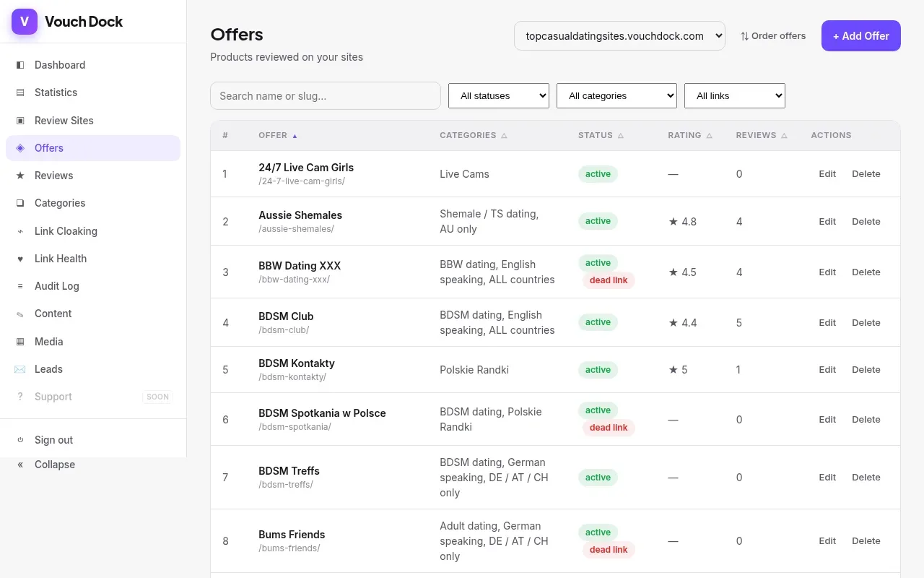Click the Categories sidebar icon
This screenshot has height=578, width=924.
[x=20, y=203]
